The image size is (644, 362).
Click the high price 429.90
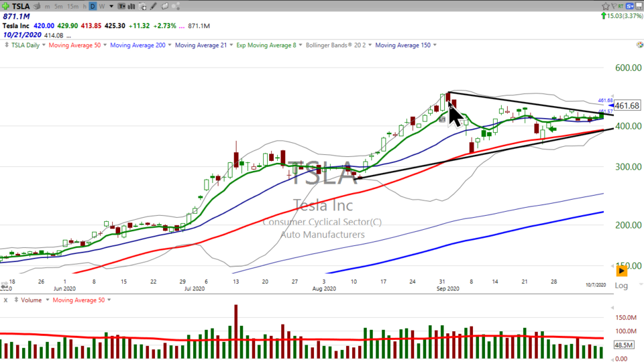(x=67, y=25)
